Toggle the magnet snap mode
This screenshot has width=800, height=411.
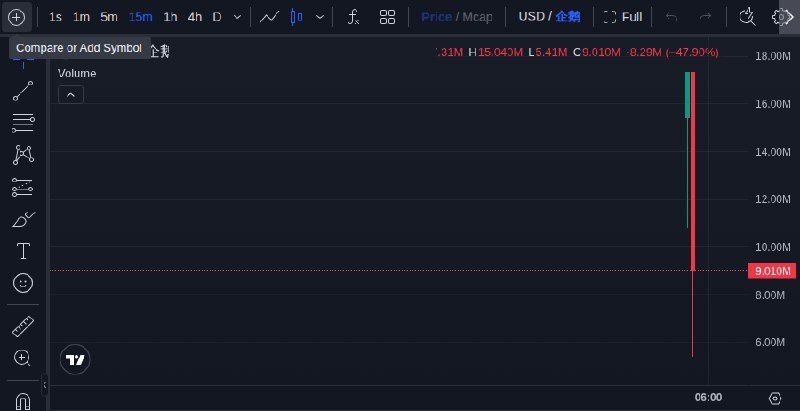point(23,401)
